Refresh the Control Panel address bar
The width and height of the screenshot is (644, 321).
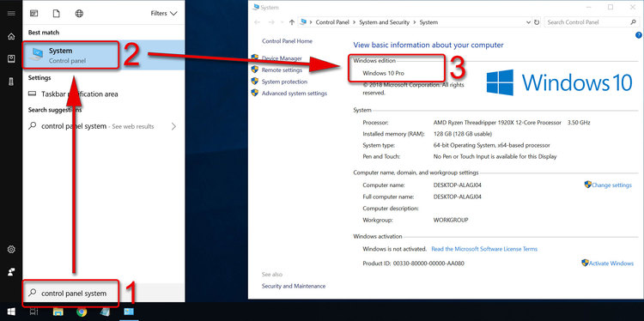[x=537, y=22]
